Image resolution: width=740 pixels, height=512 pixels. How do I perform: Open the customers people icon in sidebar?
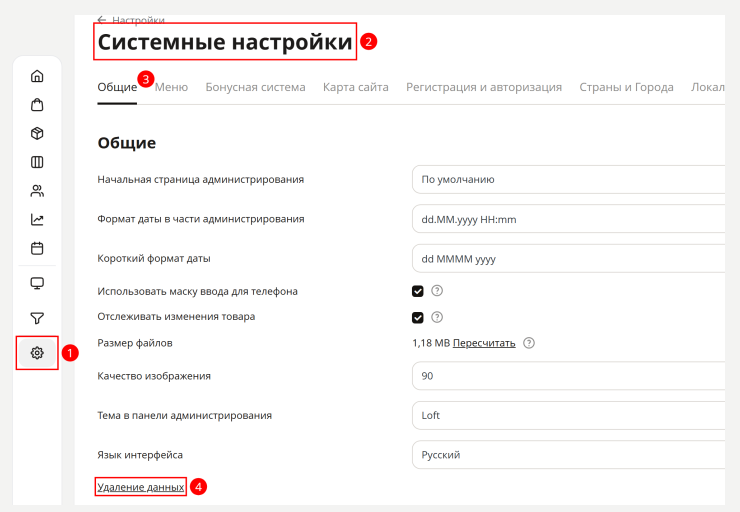point(37,191)
